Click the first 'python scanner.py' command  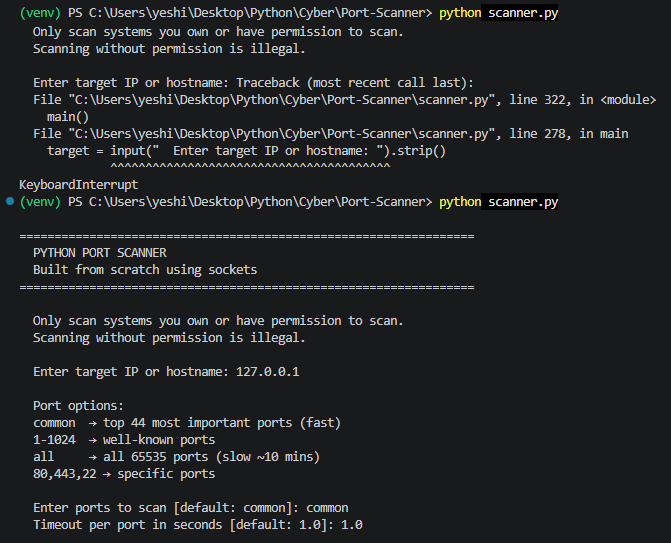coord(499,13)
